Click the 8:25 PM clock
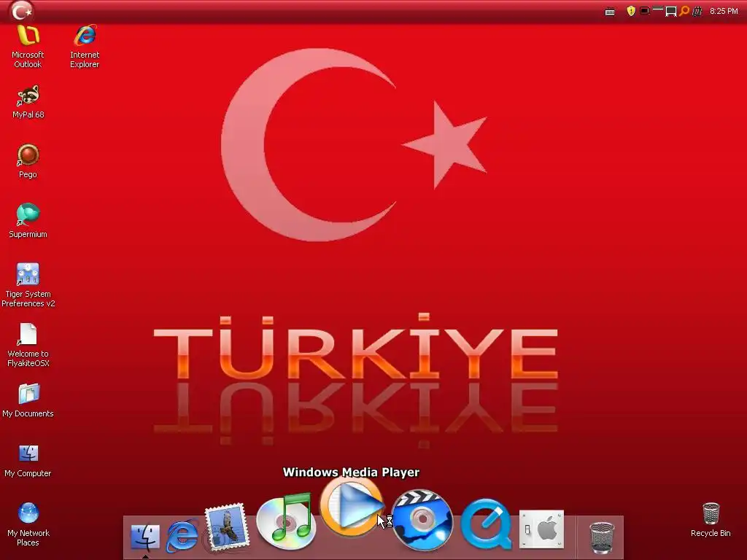 click(724, 11)
